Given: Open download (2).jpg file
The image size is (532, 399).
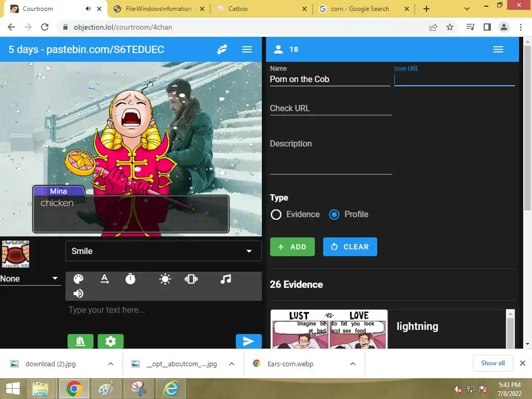Looking at the screenshot, I should [x=50, y=364].
